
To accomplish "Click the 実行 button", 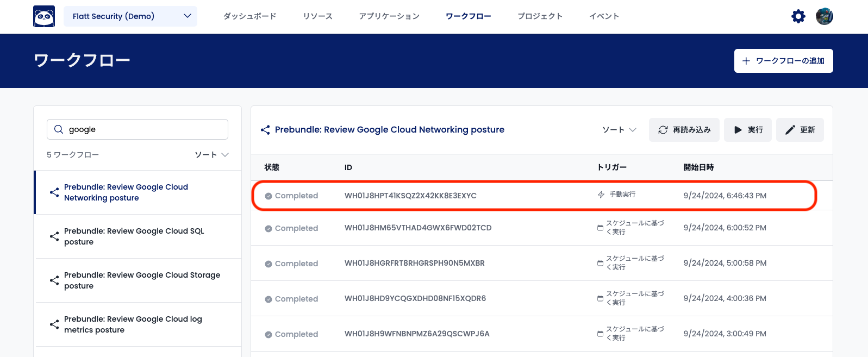I will tap(748, 130).
